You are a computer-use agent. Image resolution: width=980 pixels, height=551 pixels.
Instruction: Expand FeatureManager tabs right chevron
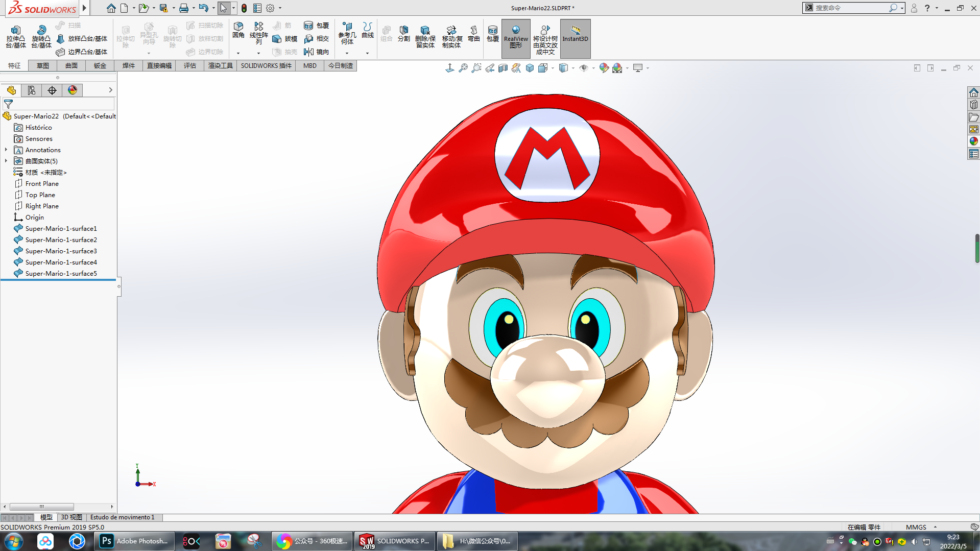(110, 90)
